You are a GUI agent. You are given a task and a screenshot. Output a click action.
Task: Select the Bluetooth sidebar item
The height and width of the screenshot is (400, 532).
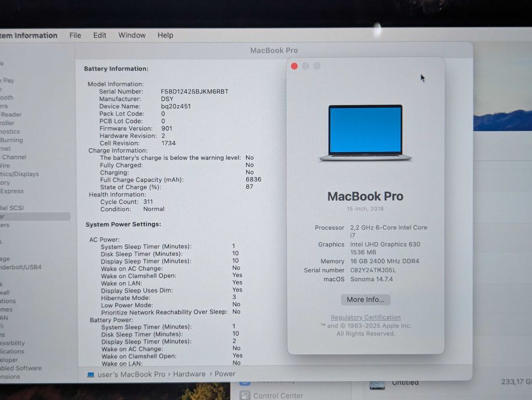[7, 98]
